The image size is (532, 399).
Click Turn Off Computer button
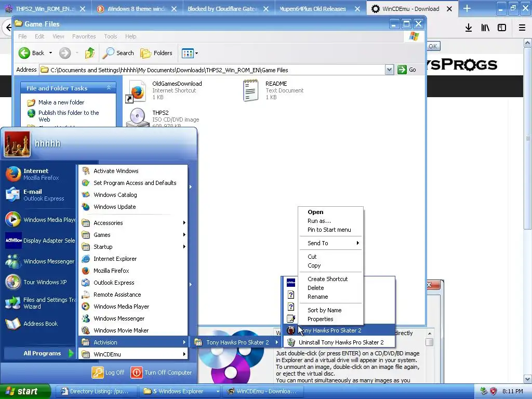[x=162, y=373]
